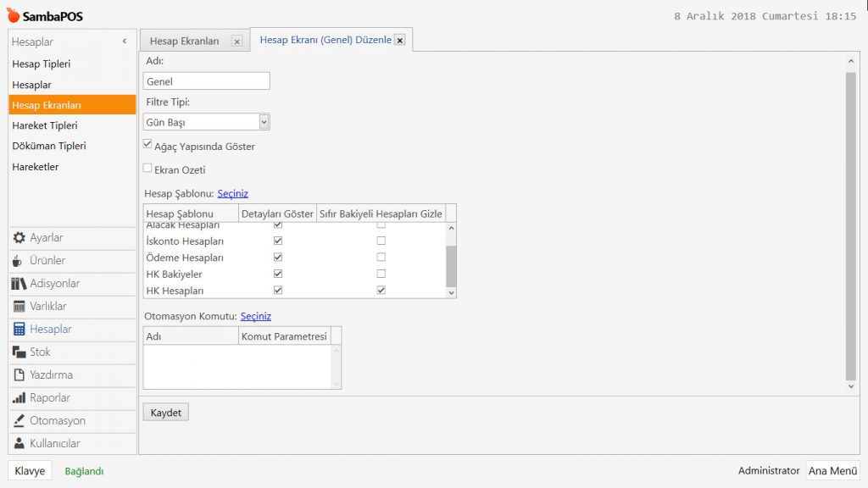Switch to the Hesap Ekranları tab
The image size is (868, 488).
point(185,41)
